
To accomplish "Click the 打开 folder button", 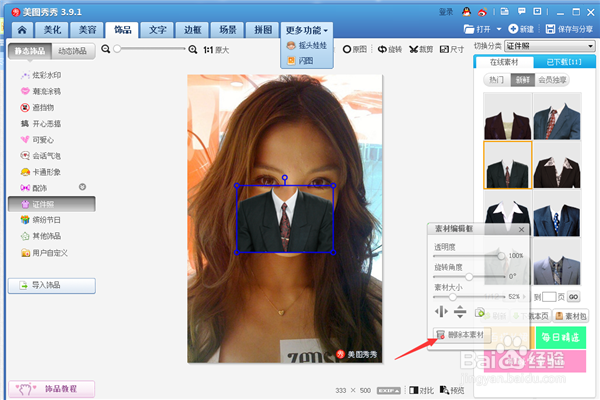I will coord(477,29).
